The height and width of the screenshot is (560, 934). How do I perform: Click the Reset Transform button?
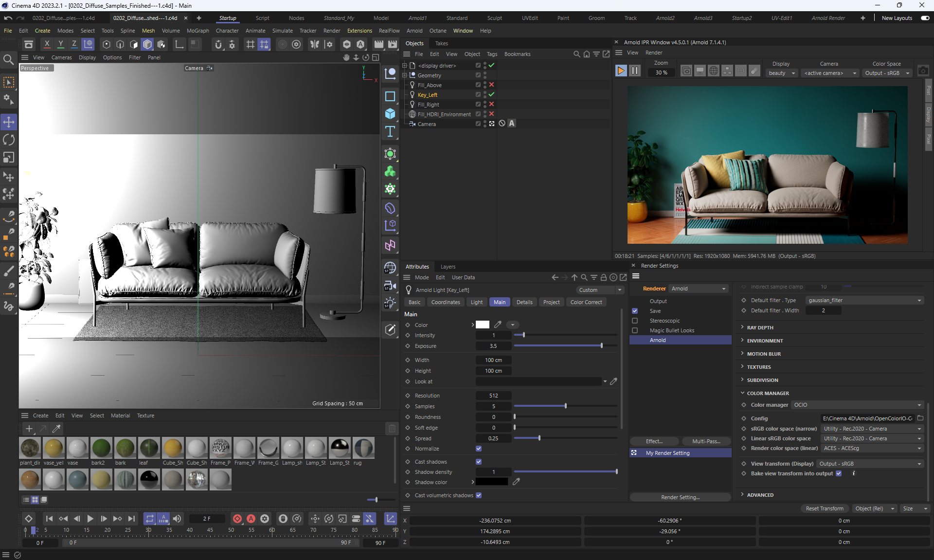(x=825, y=508)
